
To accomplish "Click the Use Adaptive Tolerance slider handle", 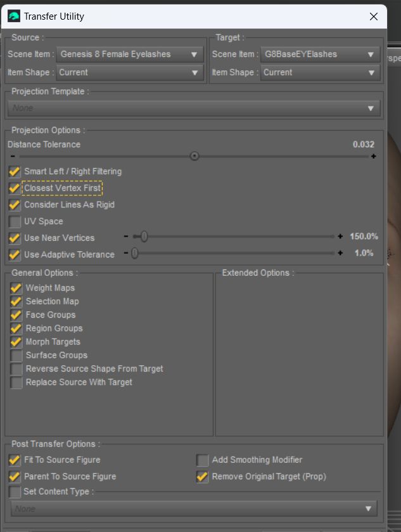I will pyautogui.click(x=135, y=253).
